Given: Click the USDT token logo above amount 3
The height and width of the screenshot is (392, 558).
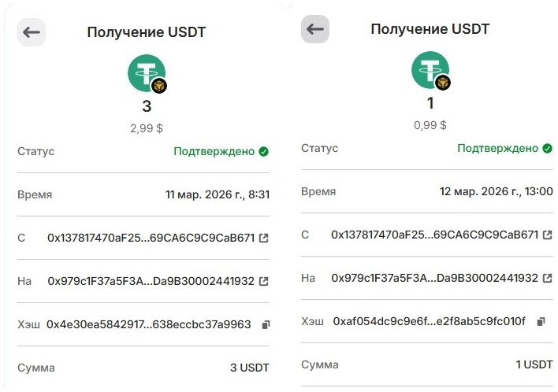Looking at the screenshot, I should [147, 74].
